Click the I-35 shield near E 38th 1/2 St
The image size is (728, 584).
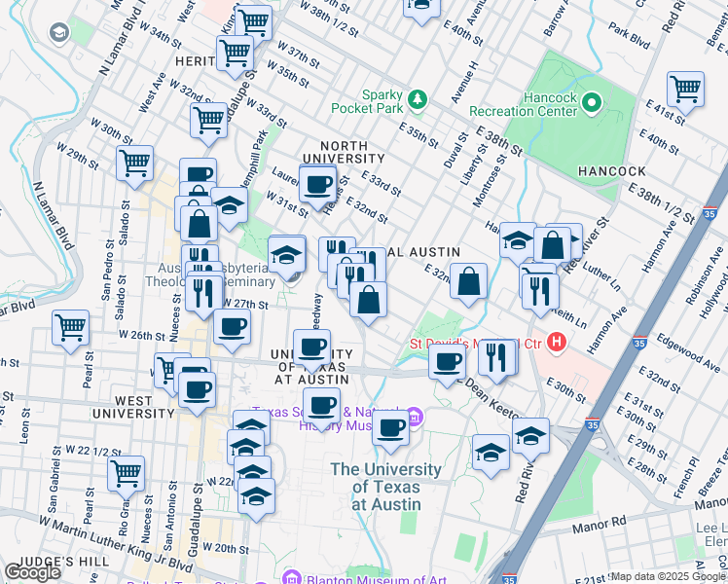pos(710,213)
